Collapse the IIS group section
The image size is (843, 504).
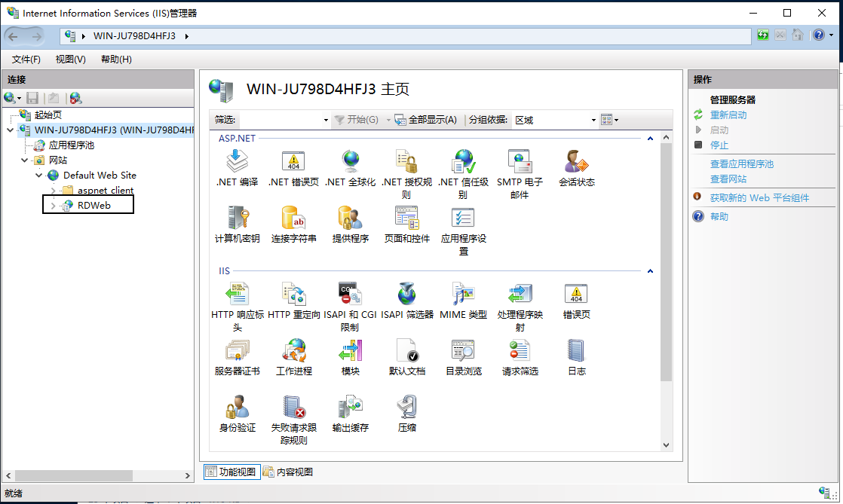[650, 271]
